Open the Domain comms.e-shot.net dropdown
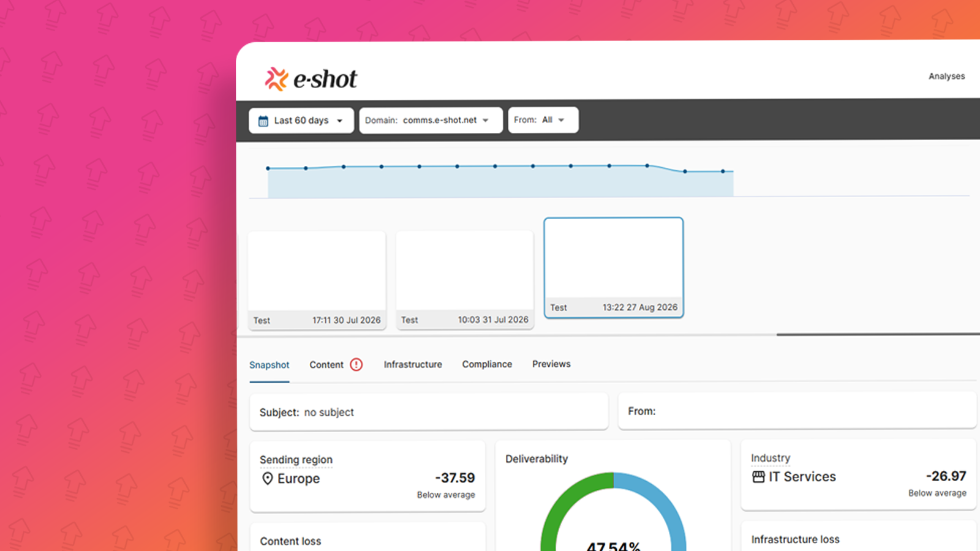 (x=431, y=120)
